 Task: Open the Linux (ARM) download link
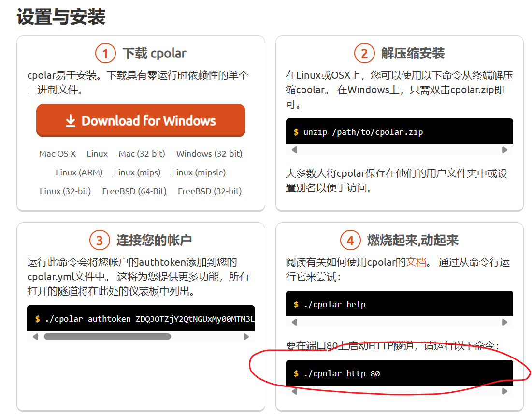tap(79, 172)
